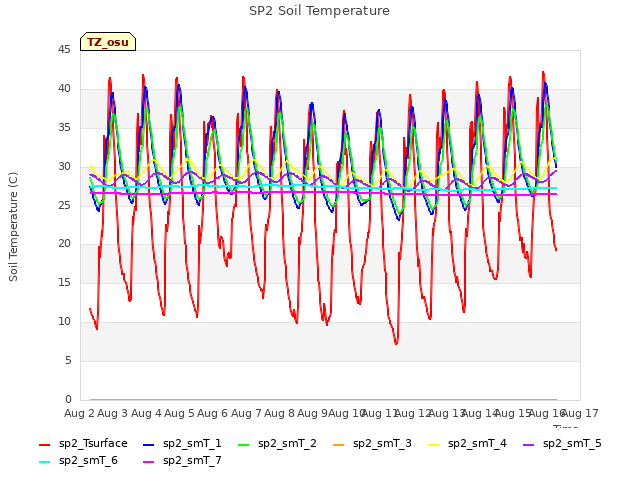Click the SP2 Soil Temperature chart title
The image size is (640, 480).
[320, 11]
